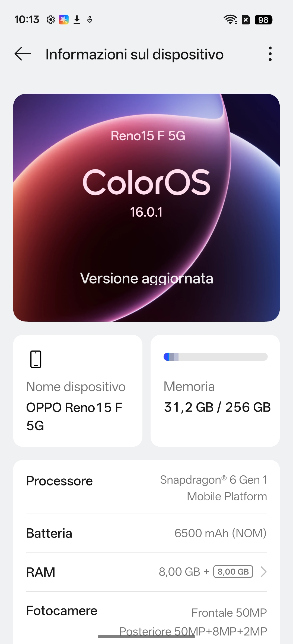Tap the back arrow icon
Image resolution: width=293 pixels, height=644 pixels.
[23, 54]
